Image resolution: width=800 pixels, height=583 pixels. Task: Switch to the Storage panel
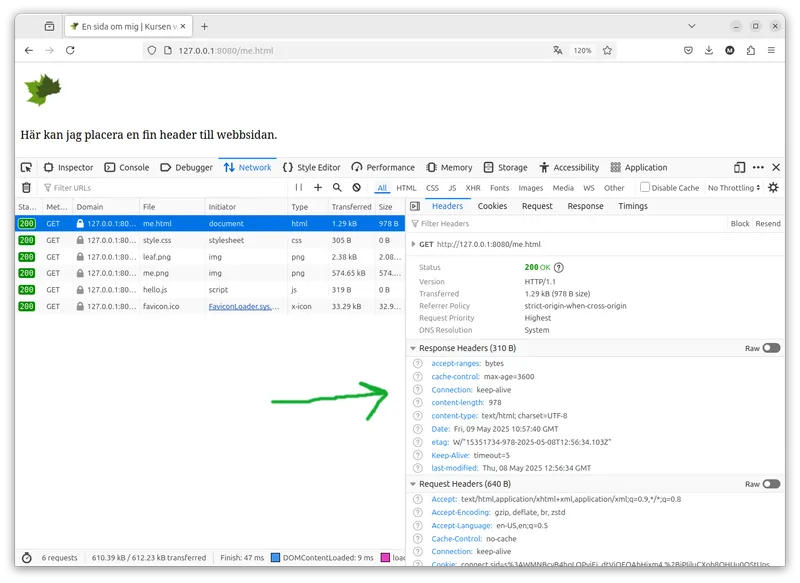click(x=506, y=167)
